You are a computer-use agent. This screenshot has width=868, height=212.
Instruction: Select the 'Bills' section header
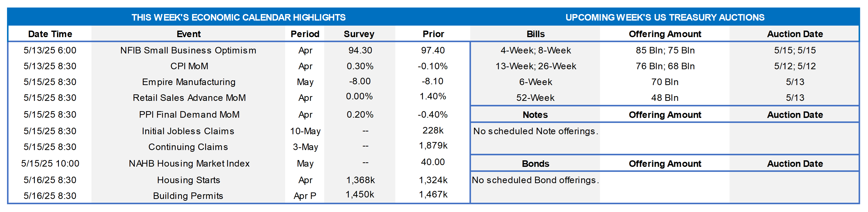(535, 34)
